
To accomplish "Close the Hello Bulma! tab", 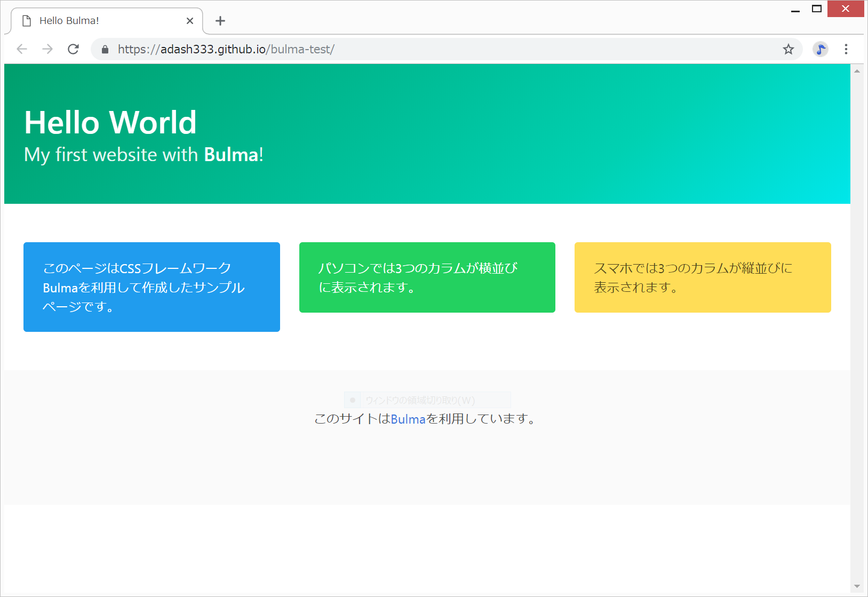I will coord(190,21).
